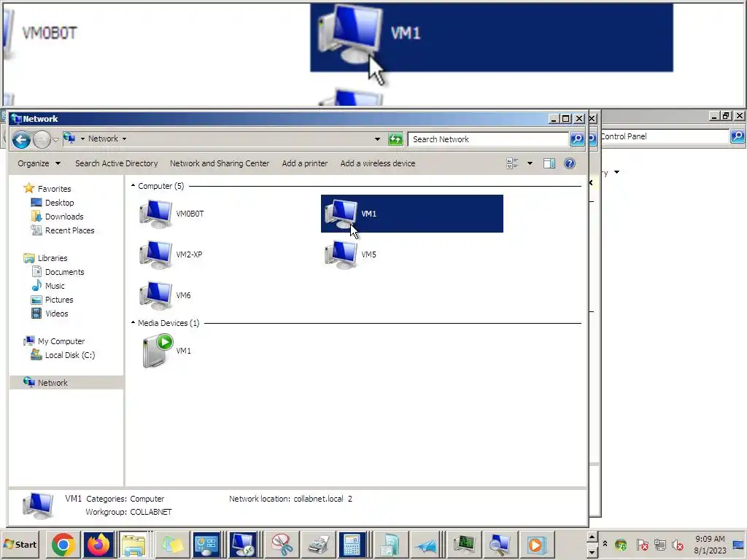The width and height of the screenshot is (747, 560).
Task: Click the green Refresh button by address bar
Action: [395, 139]
